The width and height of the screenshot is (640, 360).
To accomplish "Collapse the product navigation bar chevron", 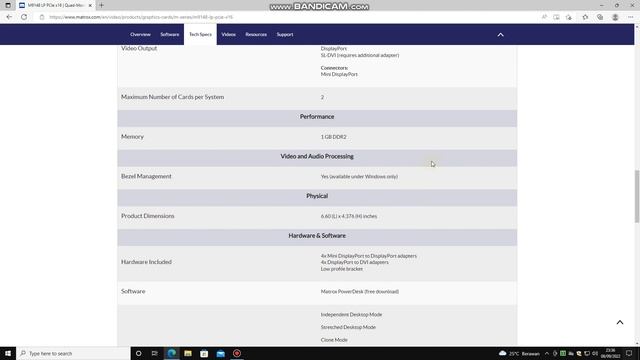I will (500, 35).
